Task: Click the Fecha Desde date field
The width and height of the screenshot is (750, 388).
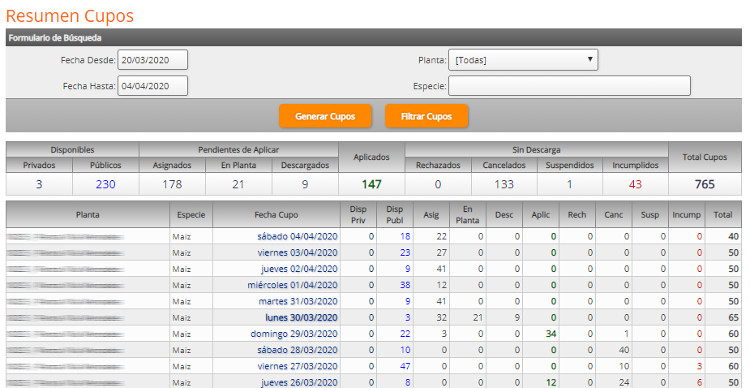Action: click(153, 60)
